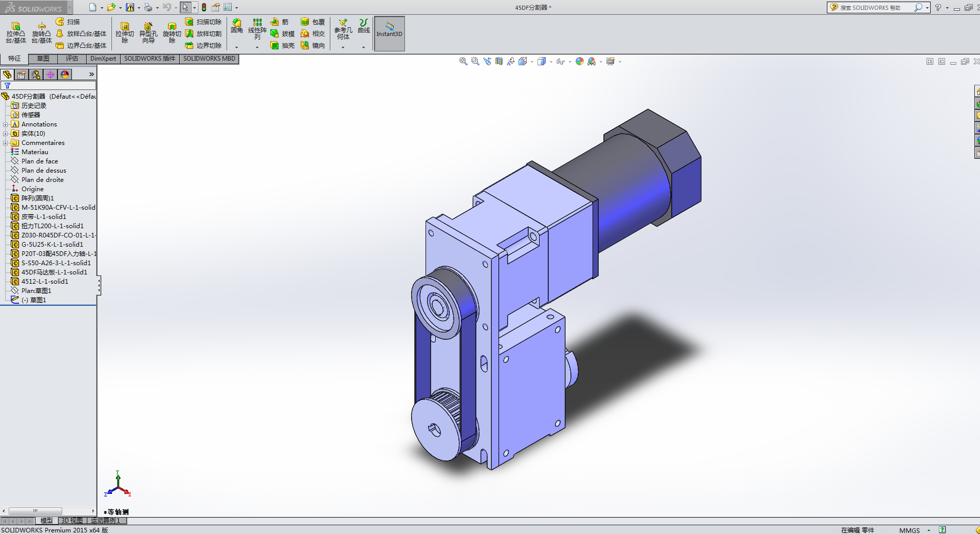Select the 筋 rib tool
Viewport: 980px width, 534px height.
click(x=280, y=22)
